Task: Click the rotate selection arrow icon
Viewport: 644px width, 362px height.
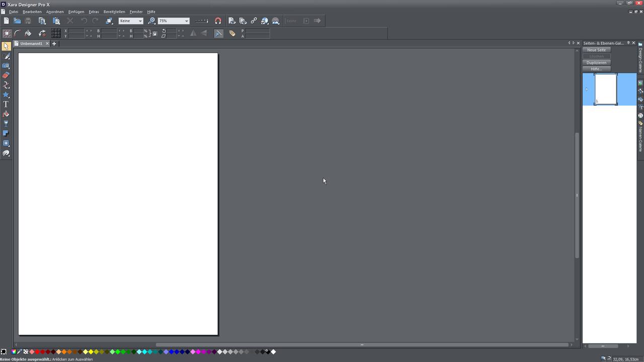Action: (42, 33)
